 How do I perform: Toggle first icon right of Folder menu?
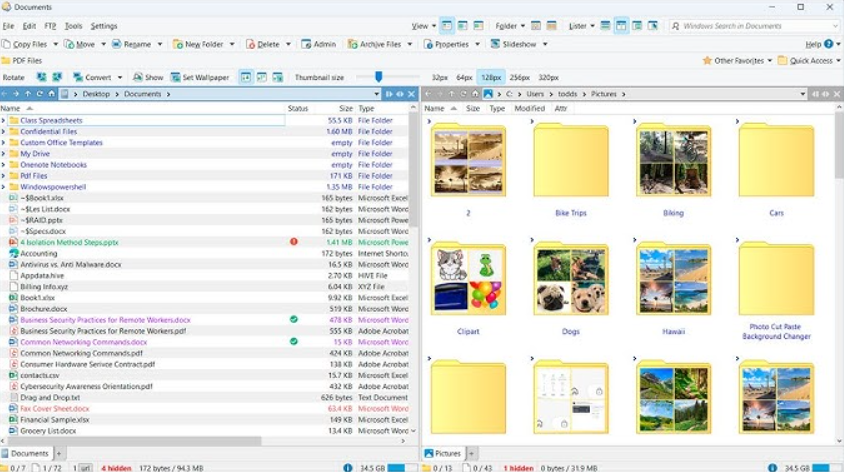pyautogui.click(x=536, y=25)
